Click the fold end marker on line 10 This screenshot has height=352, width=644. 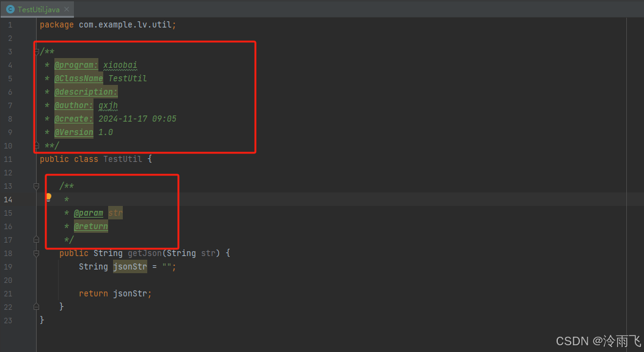(x=36, y=145)
